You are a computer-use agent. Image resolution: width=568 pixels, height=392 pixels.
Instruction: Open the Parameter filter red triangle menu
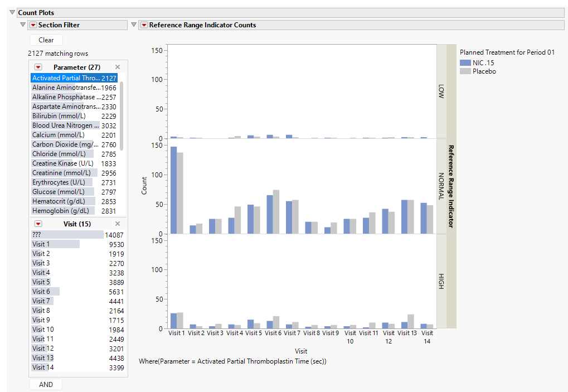tap(38, 67)
